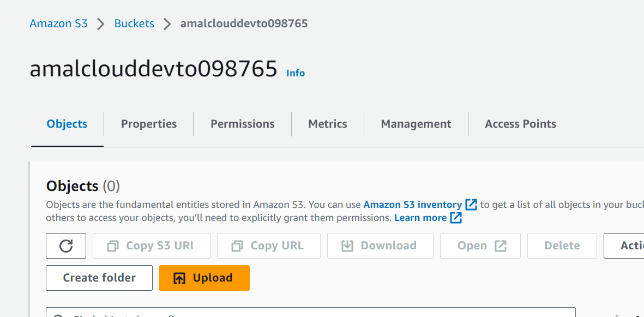Open the Permissions tab
The width and height of the screenshot is (644, 317).
(x=242, y=124)
